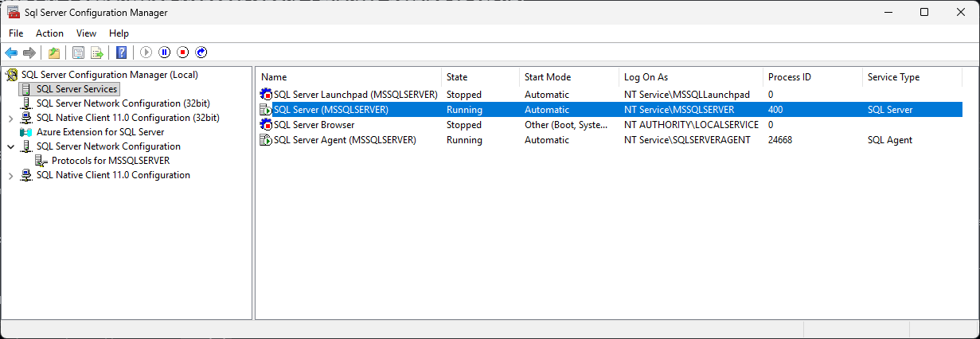Select the SQL Server Services tree label
This screenshot has height=339, width=980.
[x=77, y=89]
